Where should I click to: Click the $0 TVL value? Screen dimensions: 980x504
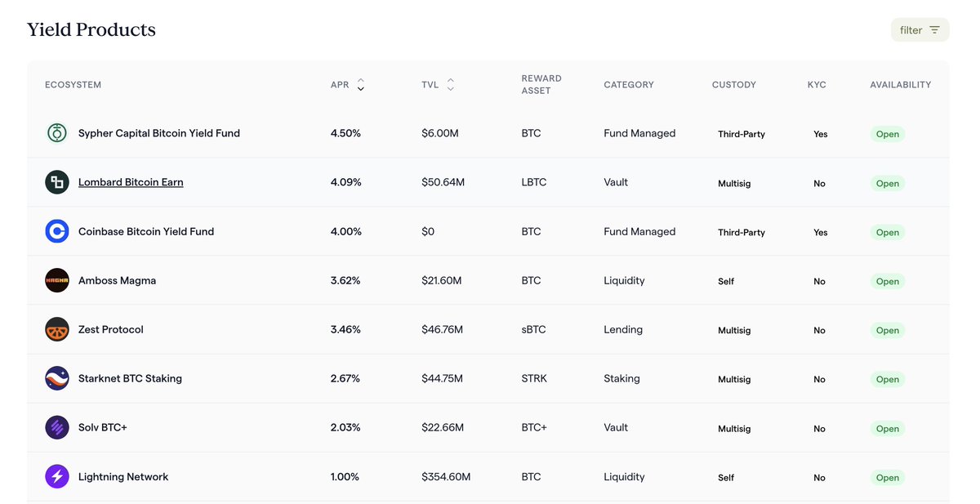(x=428, y=231)
